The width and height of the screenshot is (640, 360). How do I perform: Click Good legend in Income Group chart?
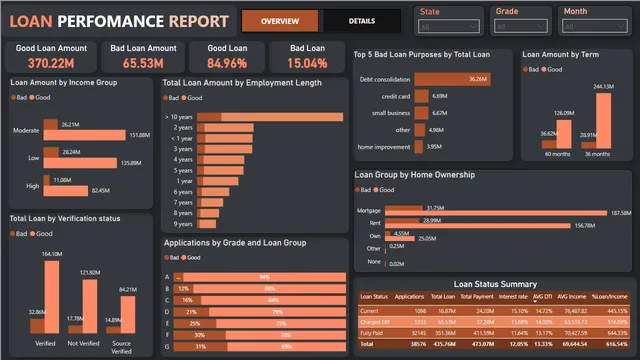[40, 98]
